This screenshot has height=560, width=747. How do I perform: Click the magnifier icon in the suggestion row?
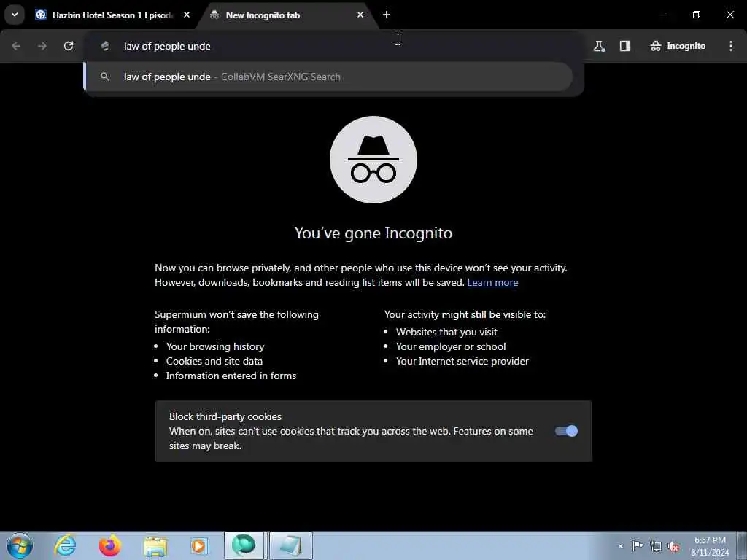click(105, 77)
